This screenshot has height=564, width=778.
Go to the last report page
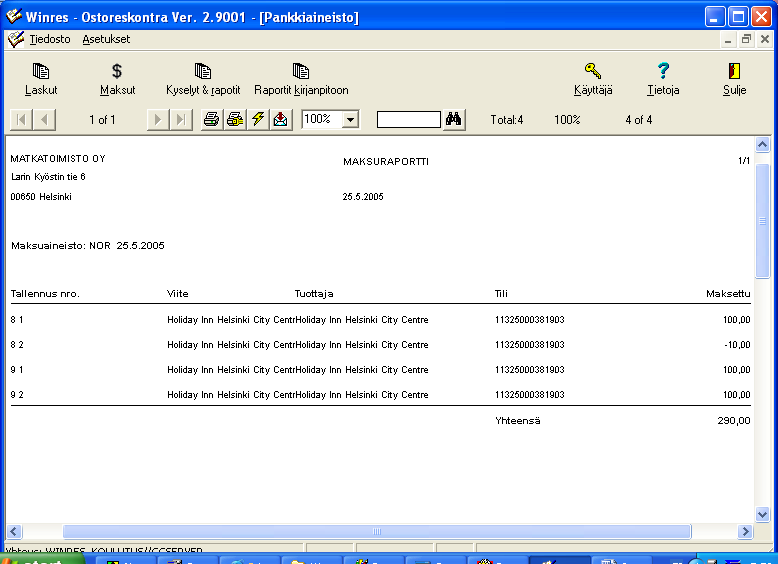[181, 120]
